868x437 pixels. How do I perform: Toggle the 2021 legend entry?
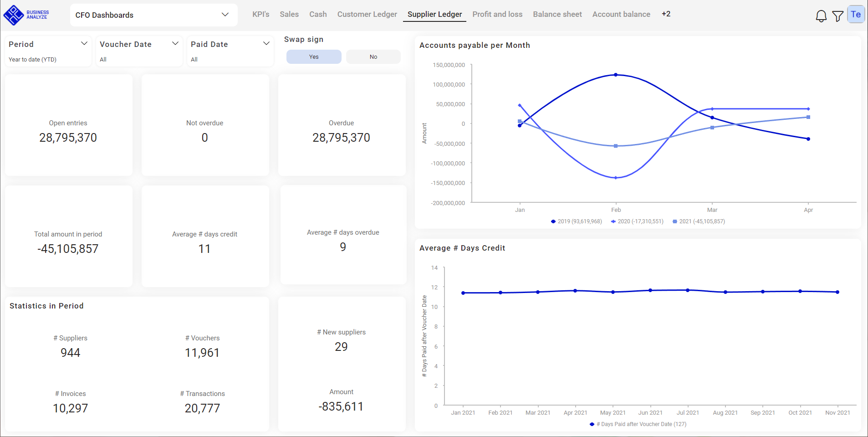[699, 221]
